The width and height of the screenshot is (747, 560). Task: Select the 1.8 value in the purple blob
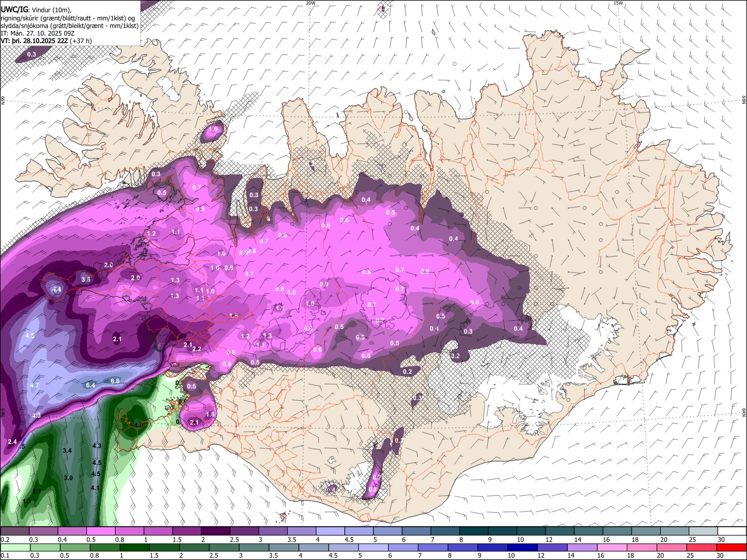click(x=211, y=414)
